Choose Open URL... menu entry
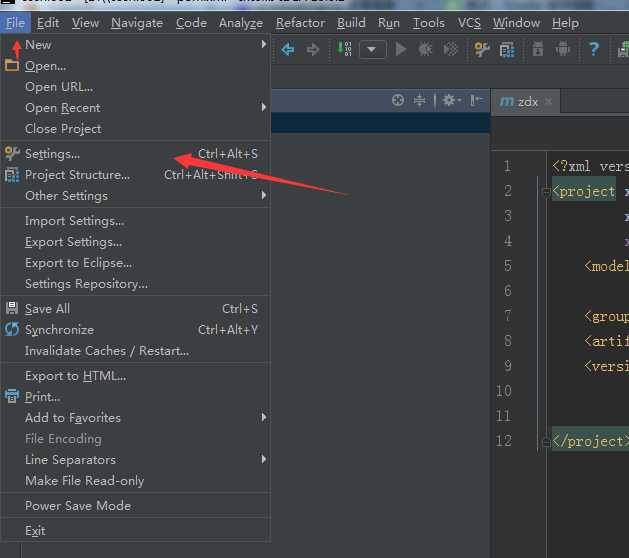 (x=135, y=87)
